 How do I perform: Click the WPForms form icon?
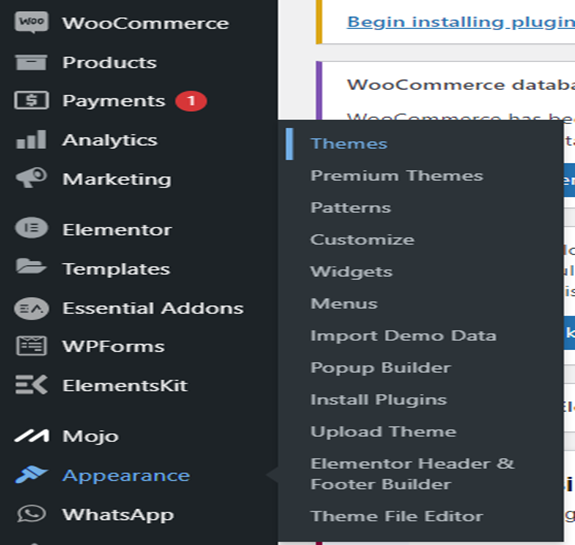[31, 346]
